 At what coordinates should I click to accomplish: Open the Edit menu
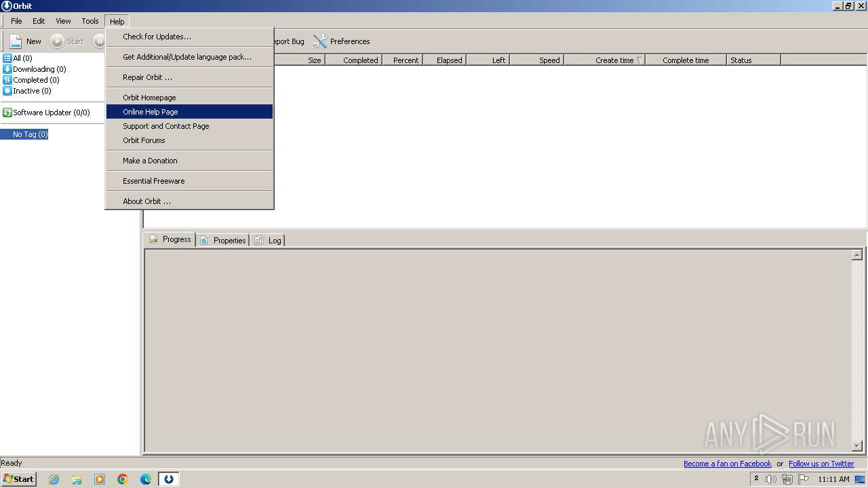pyautogui.click(x=39, y=21)
